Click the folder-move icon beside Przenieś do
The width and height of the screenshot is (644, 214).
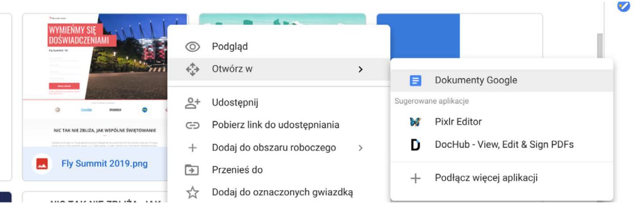(192, 170)
